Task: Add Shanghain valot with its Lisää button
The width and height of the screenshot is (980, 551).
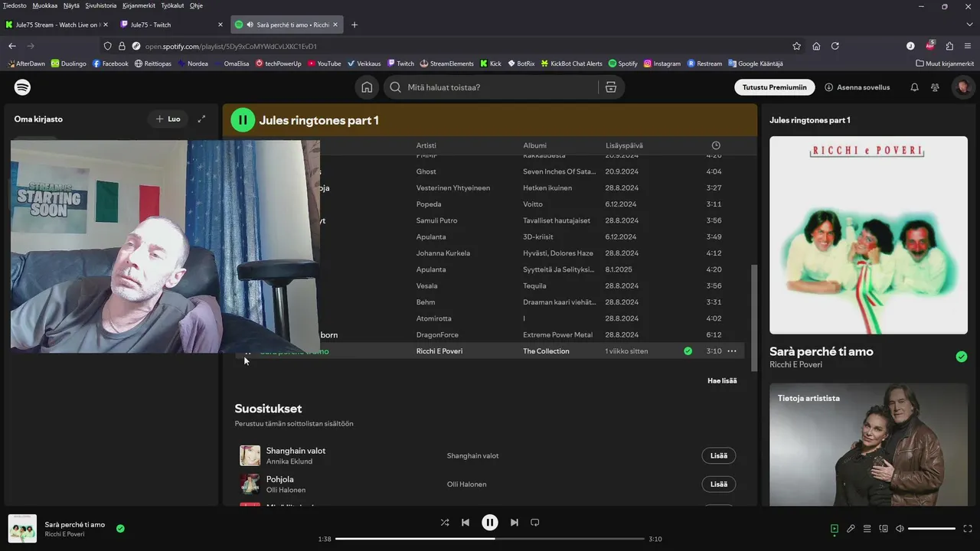Action: 719,455
